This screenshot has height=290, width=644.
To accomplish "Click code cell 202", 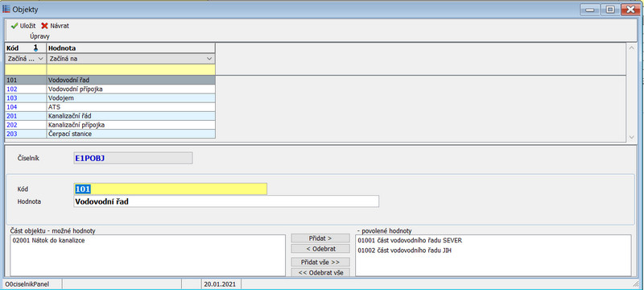I will coord(26,125).
